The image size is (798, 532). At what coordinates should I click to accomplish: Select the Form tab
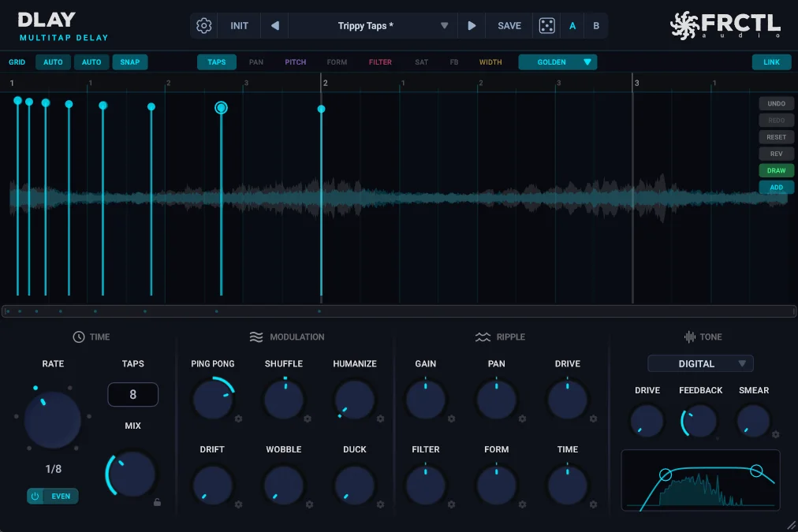(337, 62)
